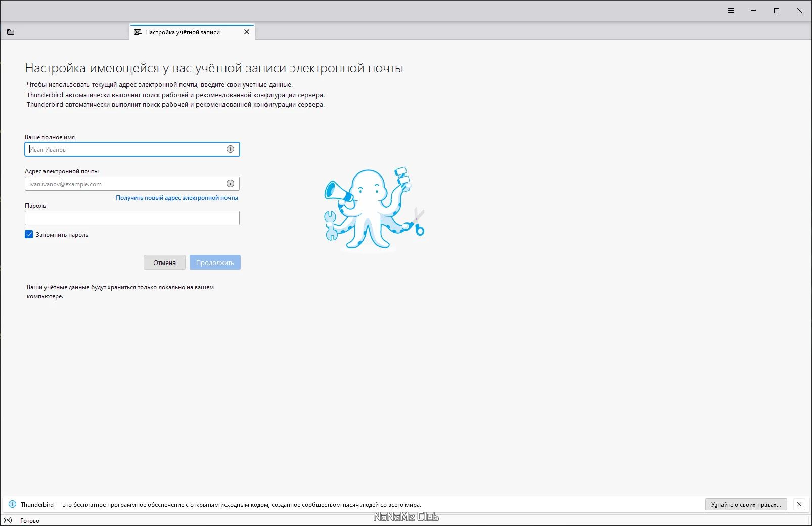The height and width of the screenshot is (526, 812).
Task: Click the Продолжить button
Action: [215, 262]
